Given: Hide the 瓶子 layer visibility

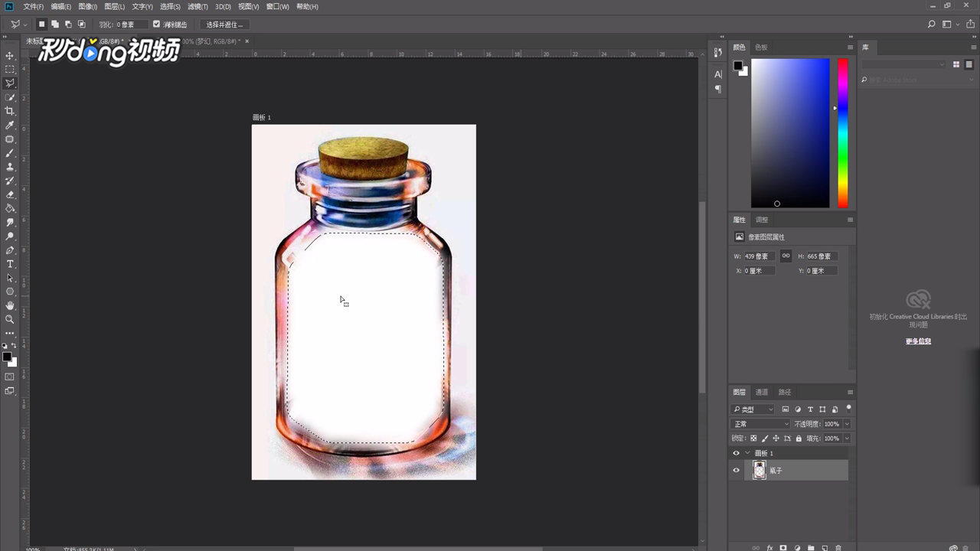Looking at the screenshot, I should [737, 471].
